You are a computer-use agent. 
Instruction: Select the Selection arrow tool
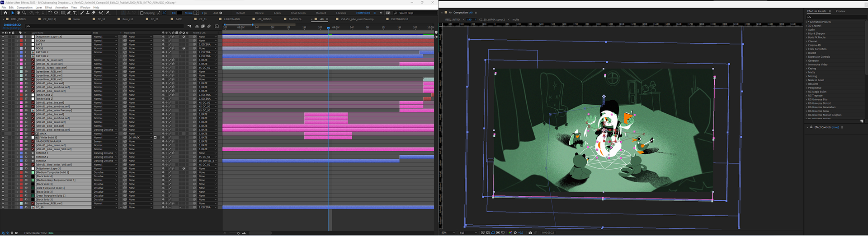point(13,13)
